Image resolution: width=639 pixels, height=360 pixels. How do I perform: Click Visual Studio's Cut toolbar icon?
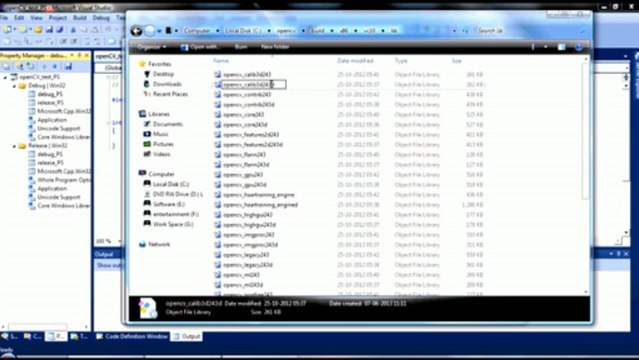[73, 30]
